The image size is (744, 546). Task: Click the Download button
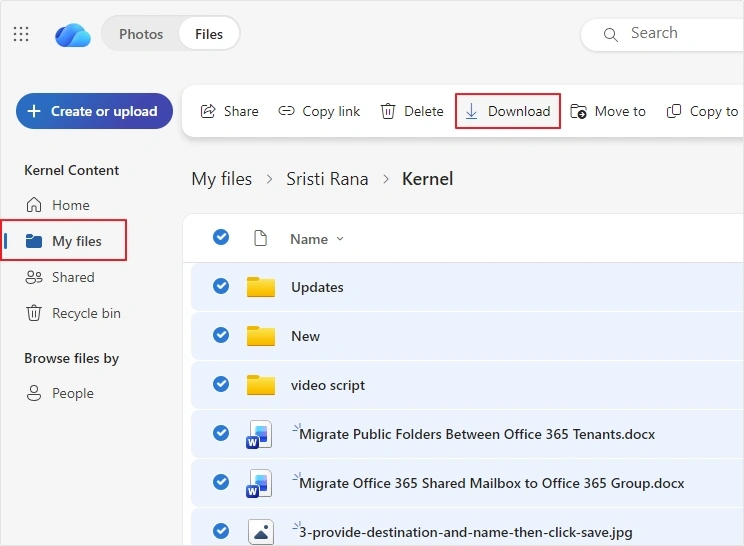508,111
